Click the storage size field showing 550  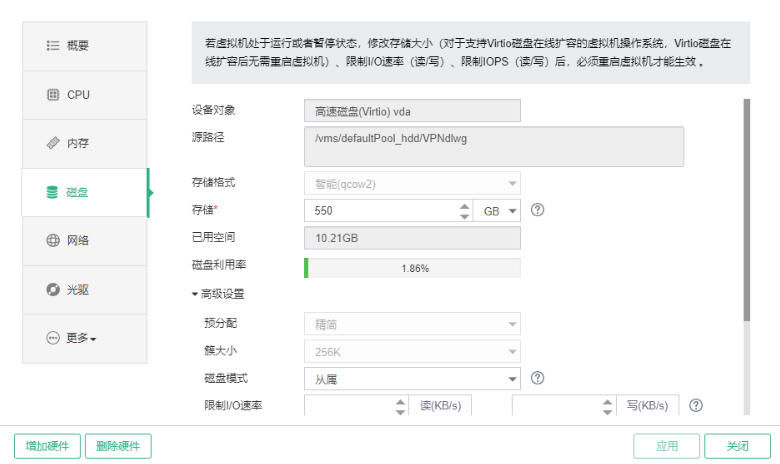pos(380,210)
